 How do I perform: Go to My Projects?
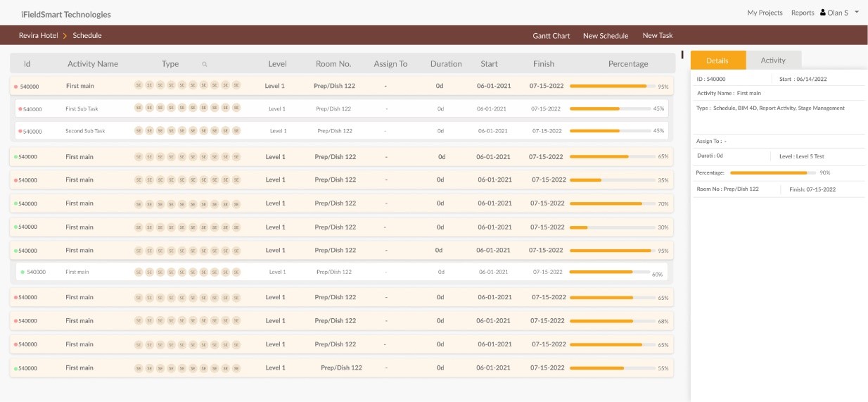coord(765,13)
